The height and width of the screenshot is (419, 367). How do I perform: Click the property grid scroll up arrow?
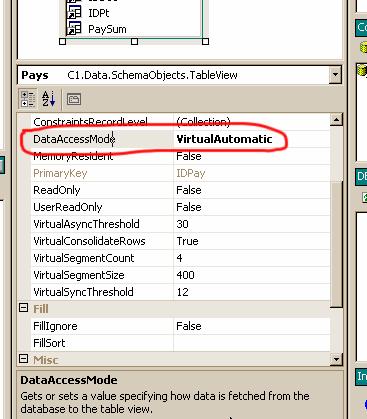[x=336, y=119]
